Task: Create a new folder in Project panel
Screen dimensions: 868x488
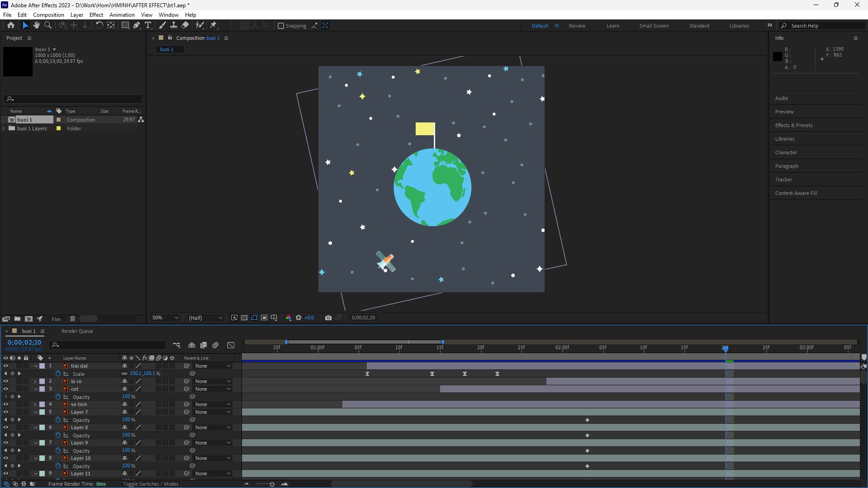Action: (17, 319)
